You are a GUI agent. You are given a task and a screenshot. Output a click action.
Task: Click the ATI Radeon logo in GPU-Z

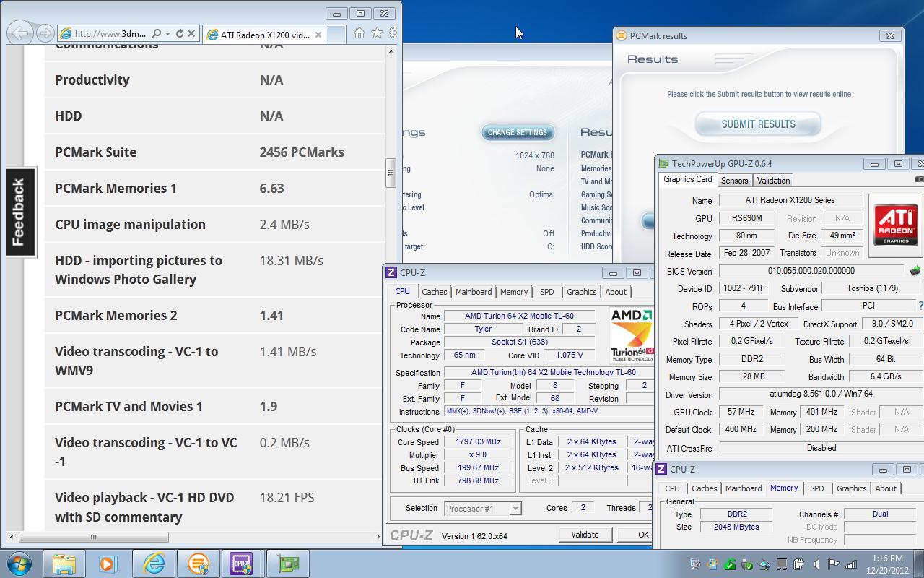click(895, 225)
